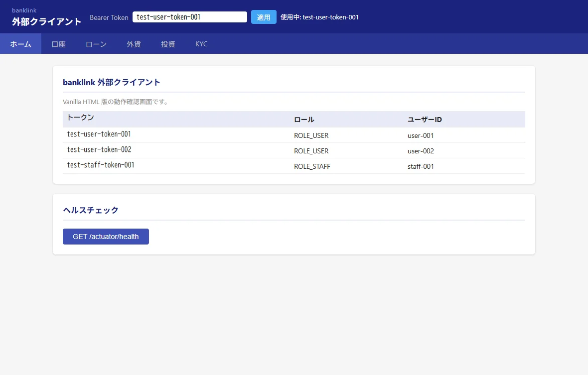Click ROLE_USER in the user-001 row
588x375 pixels.
(x=311, y=135)
